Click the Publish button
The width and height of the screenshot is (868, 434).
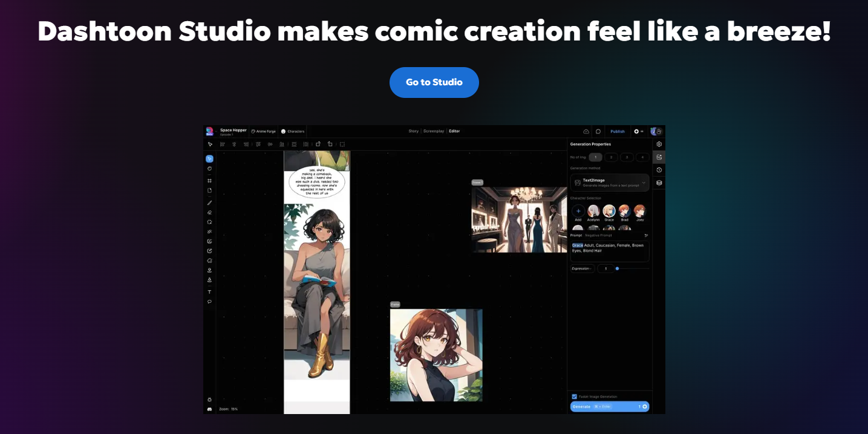click(618, 131)
